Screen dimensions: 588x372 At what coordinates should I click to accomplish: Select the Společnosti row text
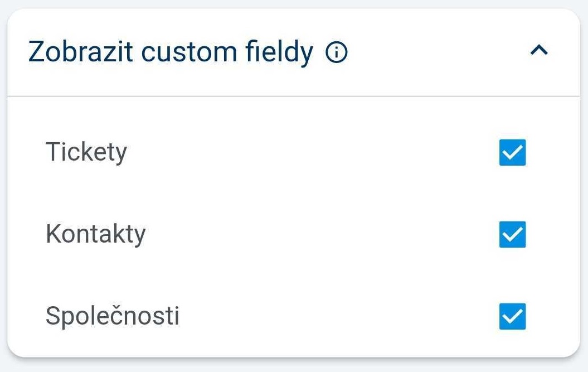(x=112, y=316)
